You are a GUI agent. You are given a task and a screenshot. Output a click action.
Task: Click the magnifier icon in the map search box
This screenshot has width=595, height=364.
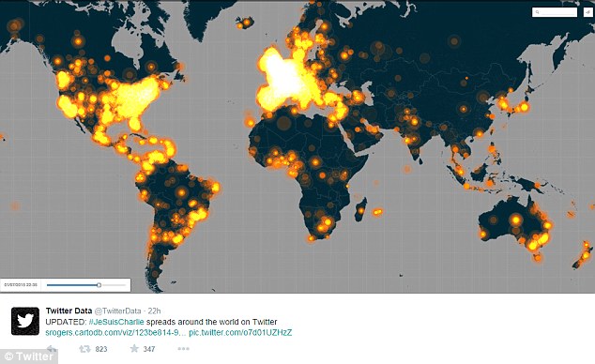537,12
